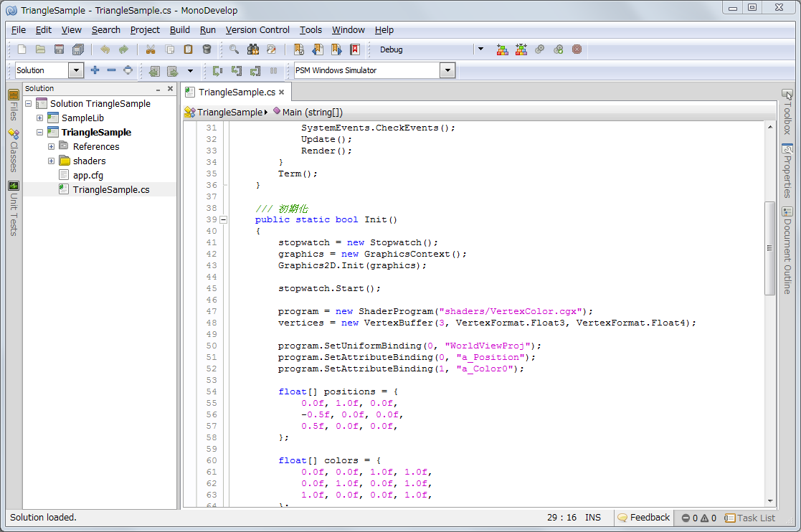Click the Clear Bookmarks red icon
The image size is (801, 532).
(355, 49)
